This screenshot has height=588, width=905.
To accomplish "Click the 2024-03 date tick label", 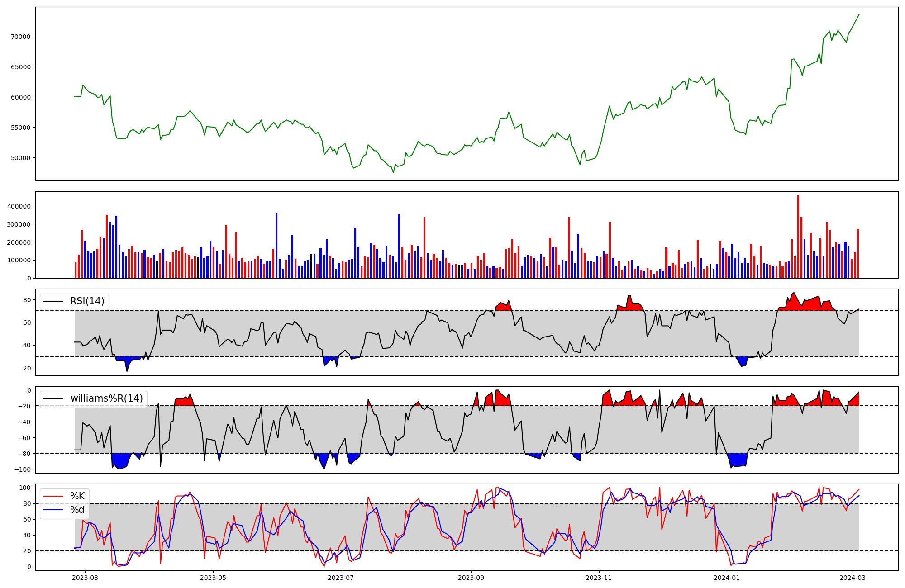I will [853, 578].
